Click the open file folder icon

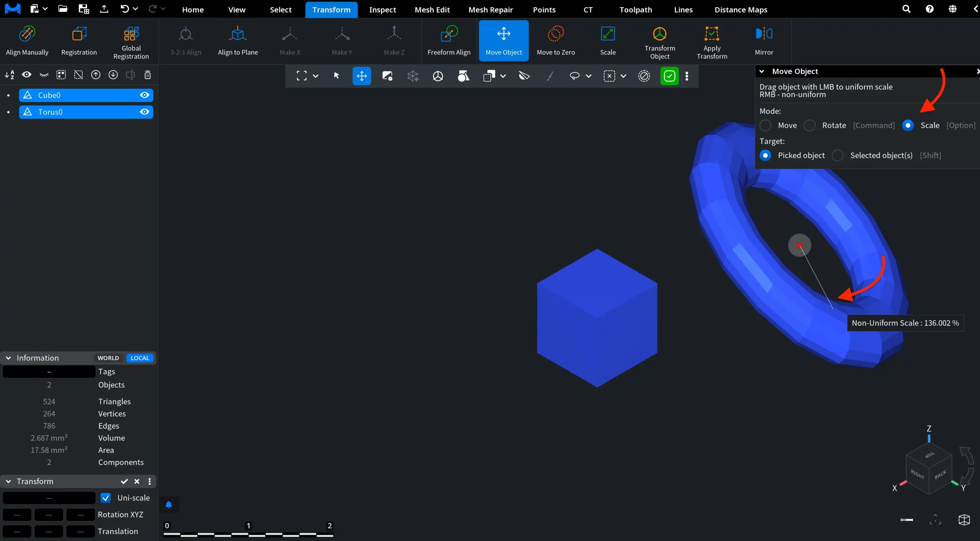click(63, 9)
